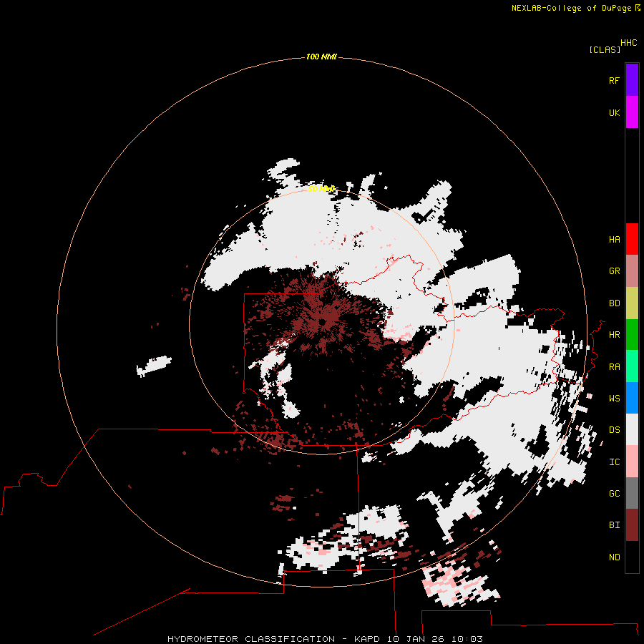Click the BI dark red legend swatch

[x=632, y=525]
